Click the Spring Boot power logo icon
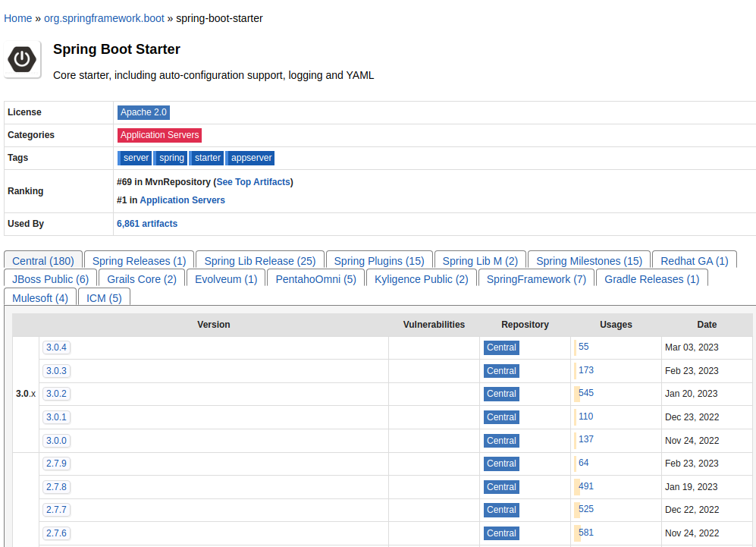The width and height of the screenshot is (756, 547). [22, 59]
